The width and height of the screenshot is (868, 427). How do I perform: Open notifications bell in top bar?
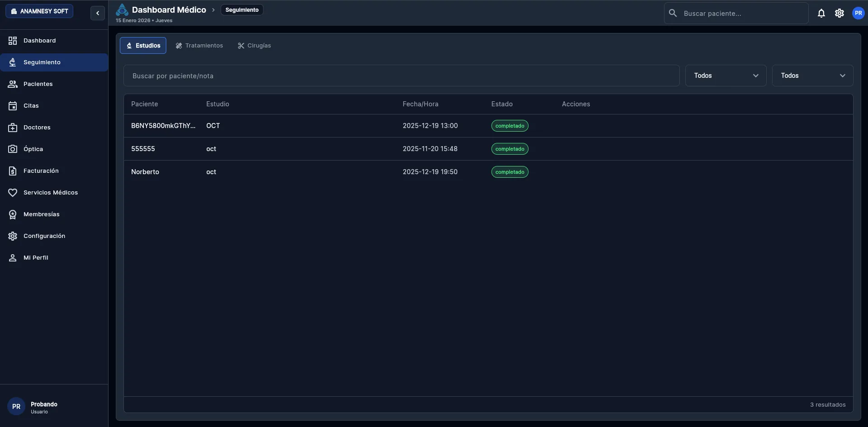[821, 13]
